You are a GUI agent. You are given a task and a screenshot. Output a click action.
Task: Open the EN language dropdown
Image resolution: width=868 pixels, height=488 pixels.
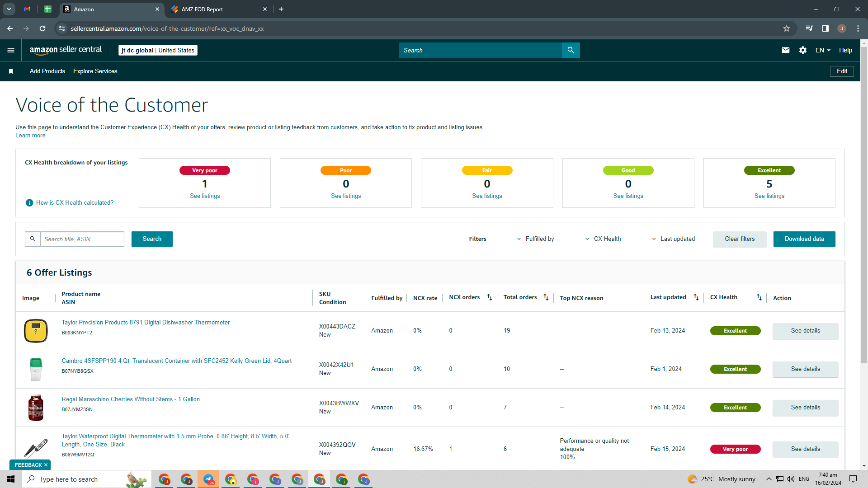(823, 50)
